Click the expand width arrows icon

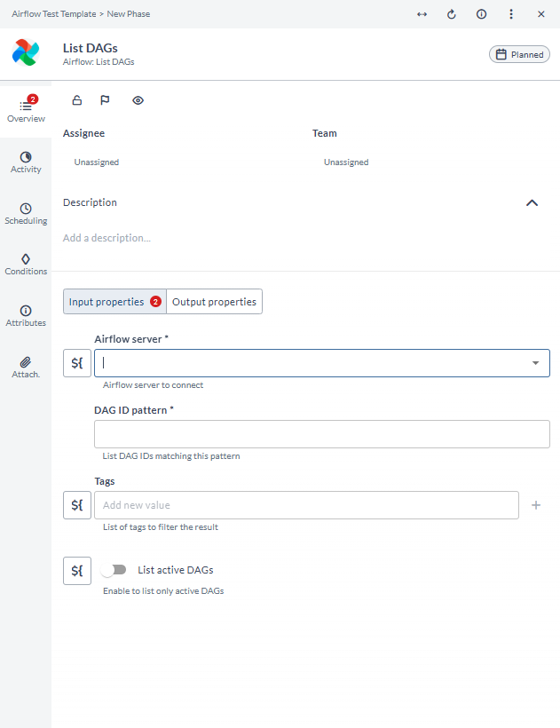tap(422, 14)
